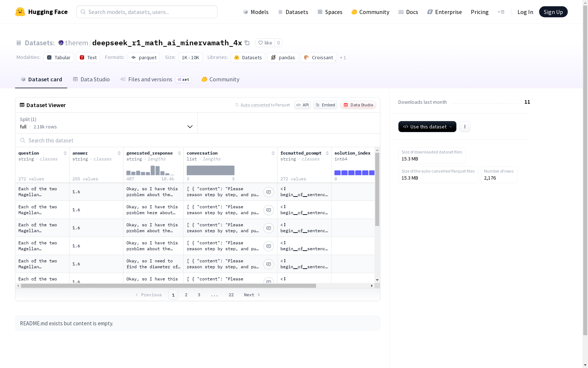Focus the Search this dataset field

point(198,140)
